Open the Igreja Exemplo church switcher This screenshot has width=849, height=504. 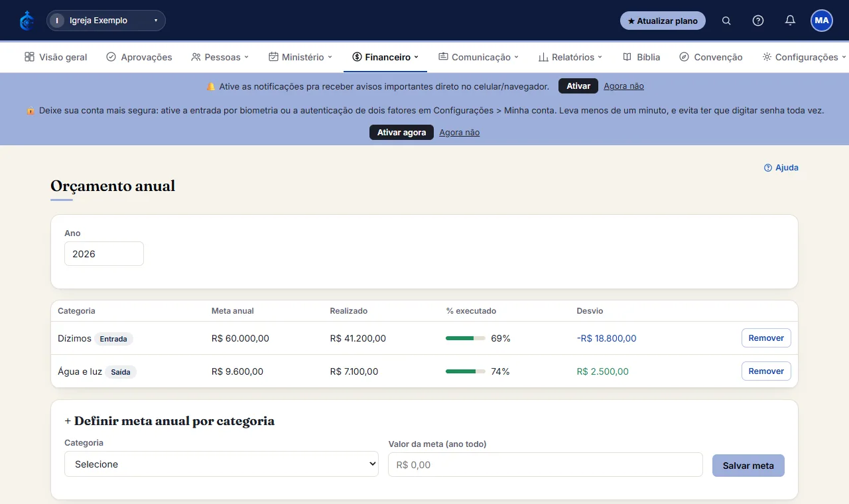(106, 21)
